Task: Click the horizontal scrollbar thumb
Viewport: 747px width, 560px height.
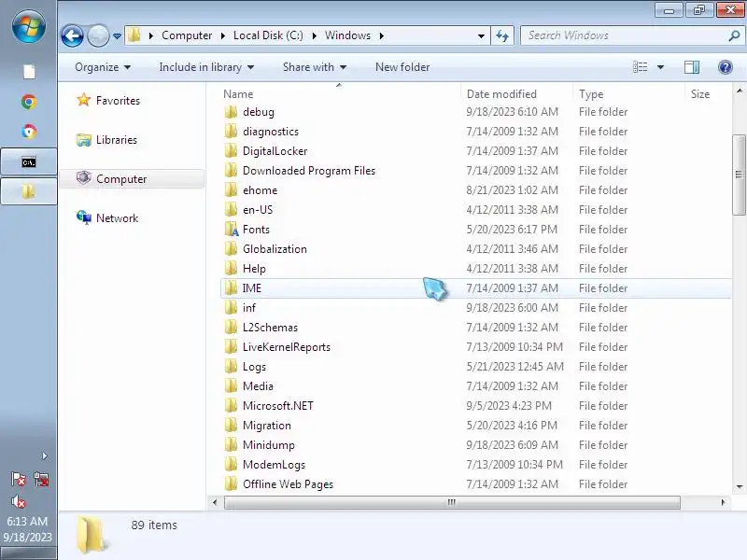Action: (x=452, y=502)
